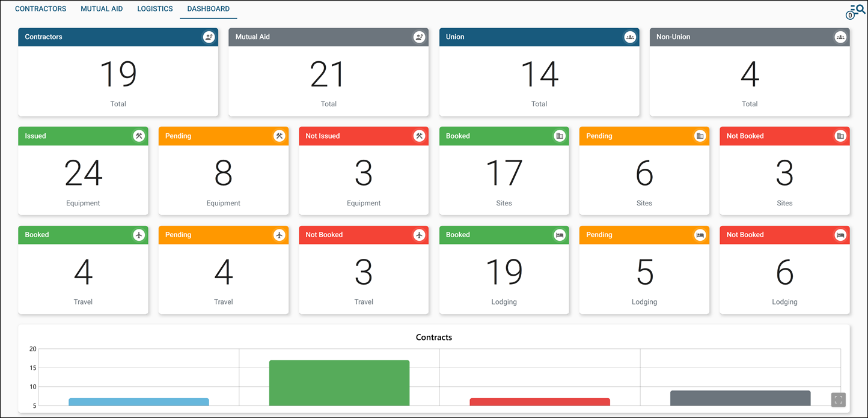The height and width of the screenshot is (418, 868).
Task: Open the LOGISTICS tab
Action: pos(154,8)
